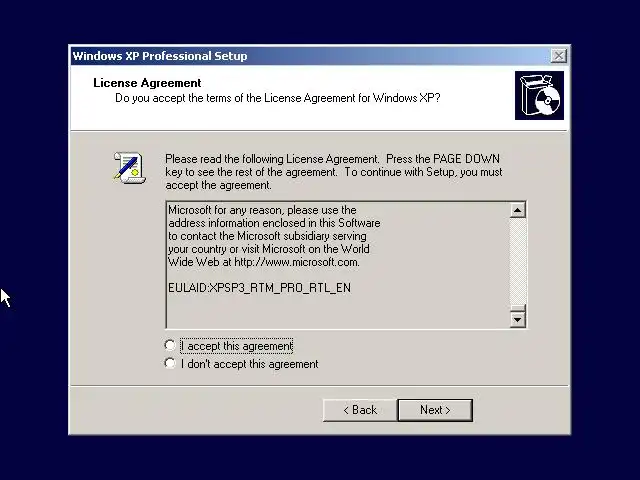Screen dimensions: 640x480
Task: Click the scrollbar track in the license box
Action: (518, 261)
